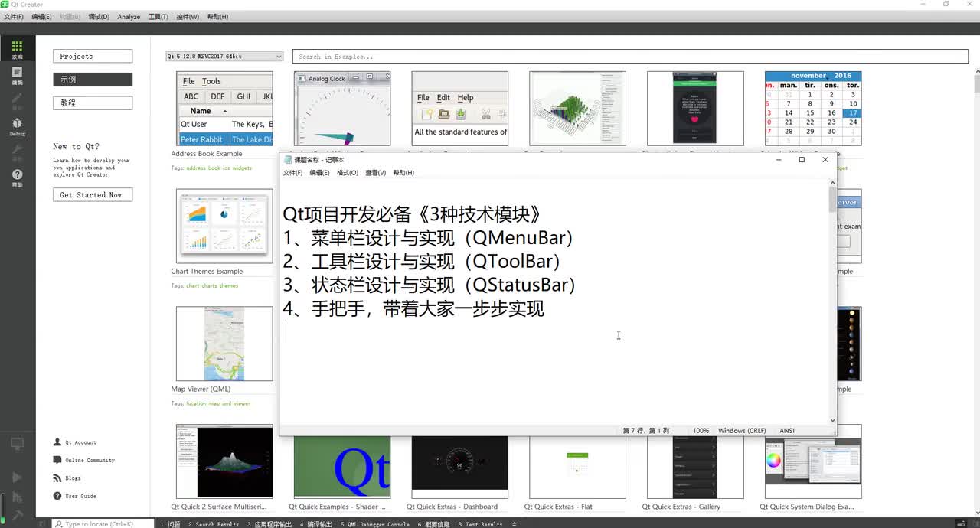
Task: Open the Address Book Example thumbnail
Action: (x=224, y=109)
